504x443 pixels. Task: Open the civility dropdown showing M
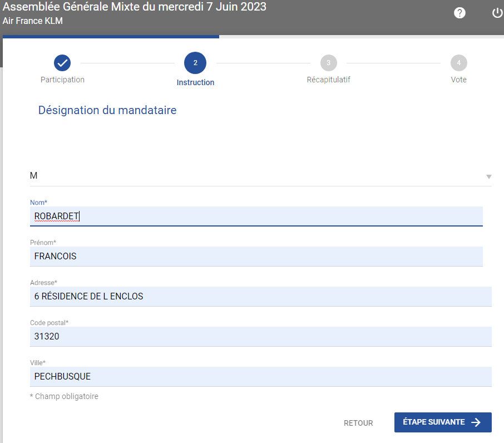pos(261,175)
